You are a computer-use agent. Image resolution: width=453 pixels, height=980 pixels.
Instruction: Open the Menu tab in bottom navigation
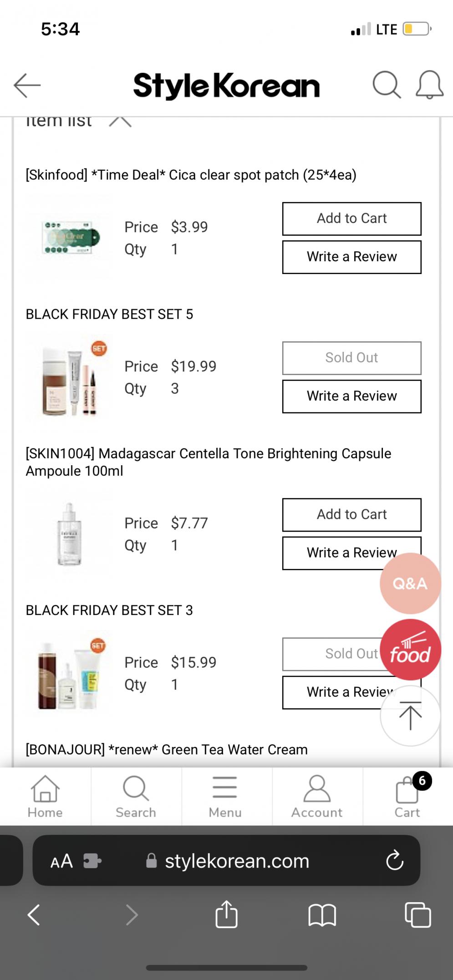click(x=225, y=797)
